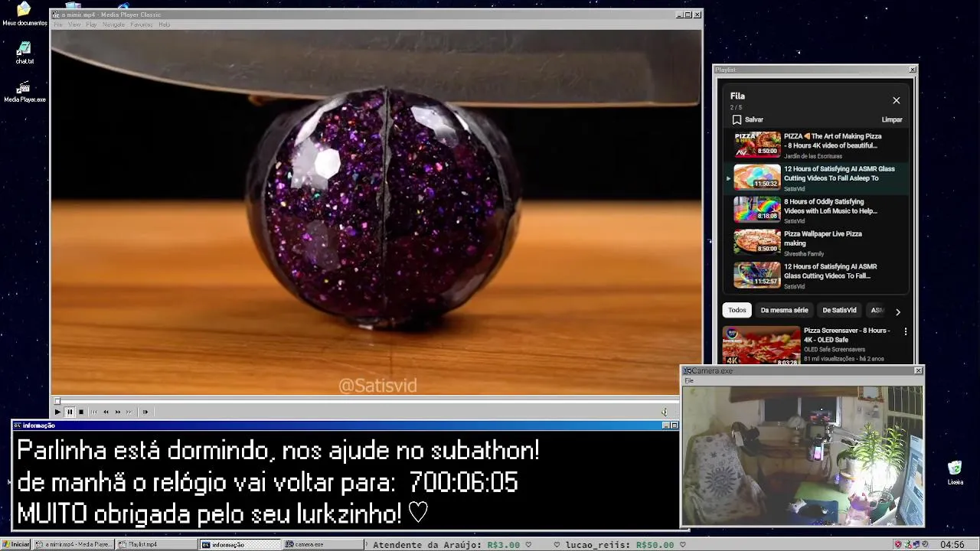This screenshot has height=551, width=980.
Task: Open the chat.txt desktop icon
Action: (x=24, y=53)
